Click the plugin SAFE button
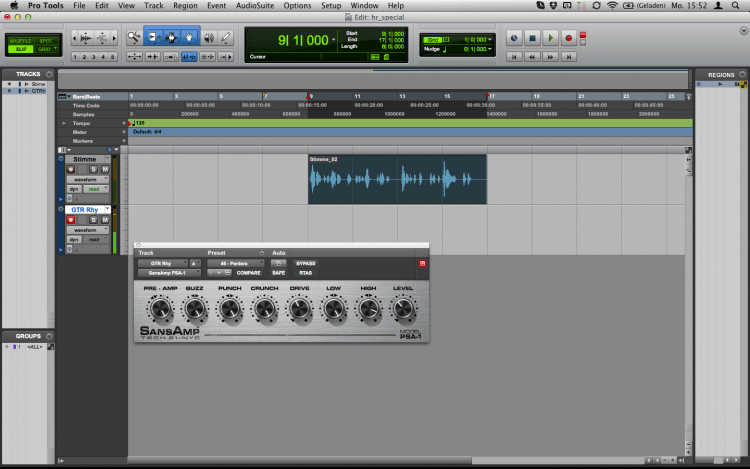Image resolution: width=750 pixels, height=469 pixels. click(x=278, y=273)
